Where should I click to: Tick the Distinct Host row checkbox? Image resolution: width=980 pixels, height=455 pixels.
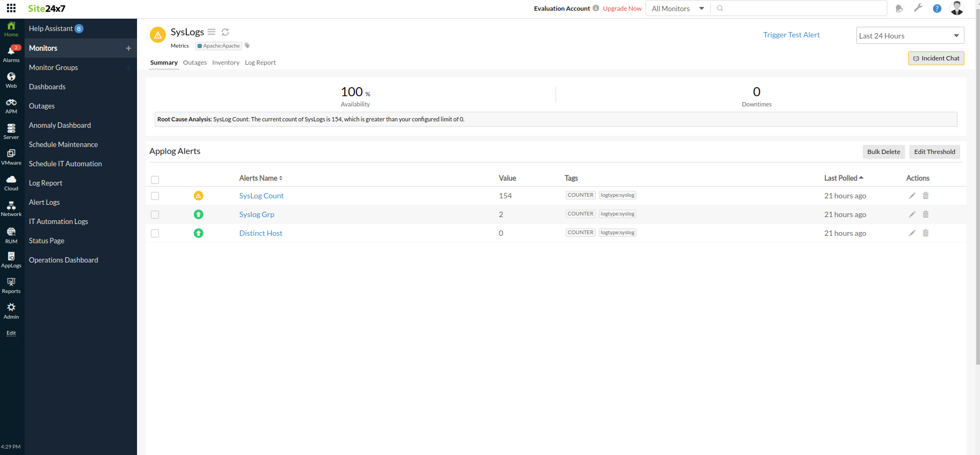tap(155, 234)
